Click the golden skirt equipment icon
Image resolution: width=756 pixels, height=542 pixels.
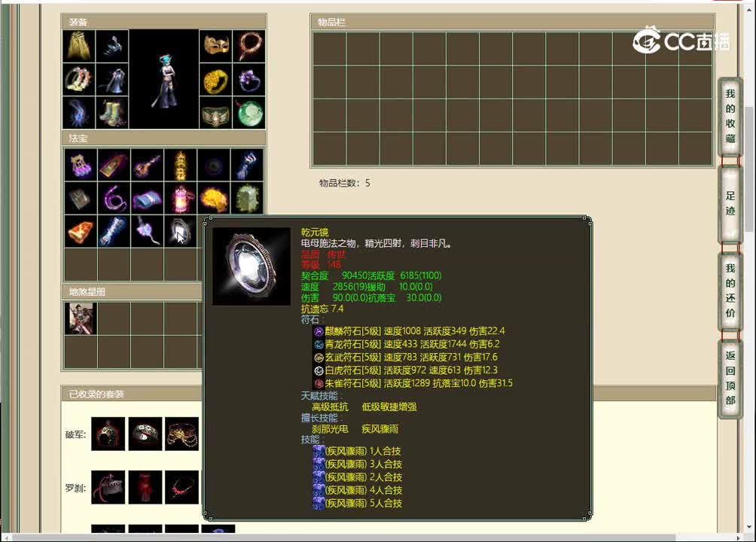(x=78, y=46)
